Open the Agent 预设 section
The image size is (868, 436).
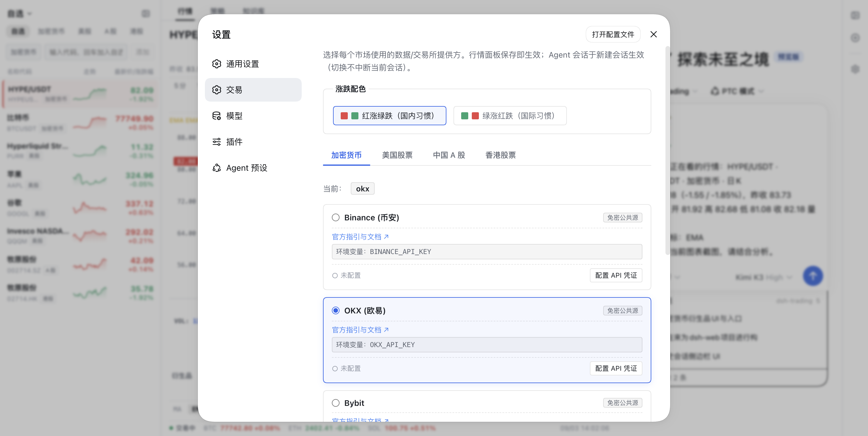[x=253, y=167]
